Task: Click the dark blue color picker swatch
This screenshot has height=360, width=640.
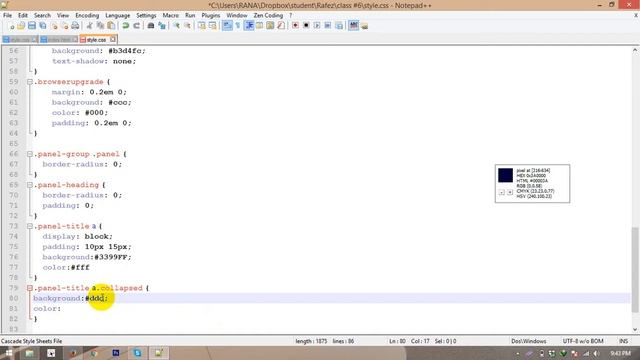Action: 505,175
